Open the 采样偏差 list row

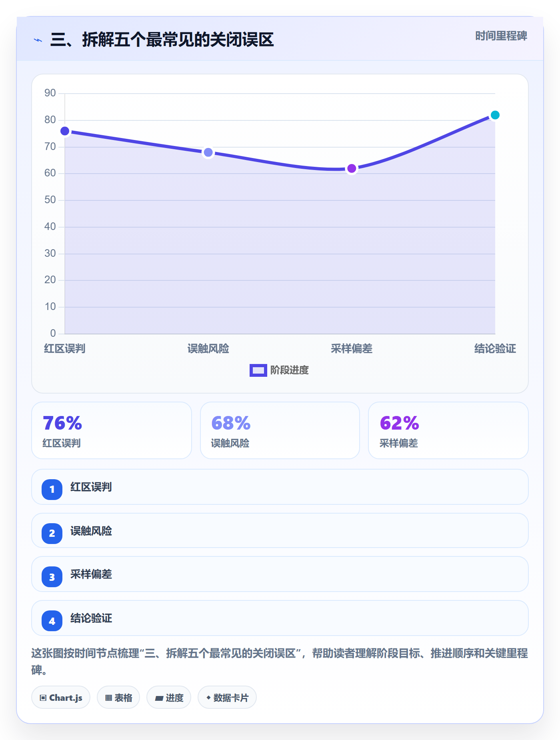280,574
